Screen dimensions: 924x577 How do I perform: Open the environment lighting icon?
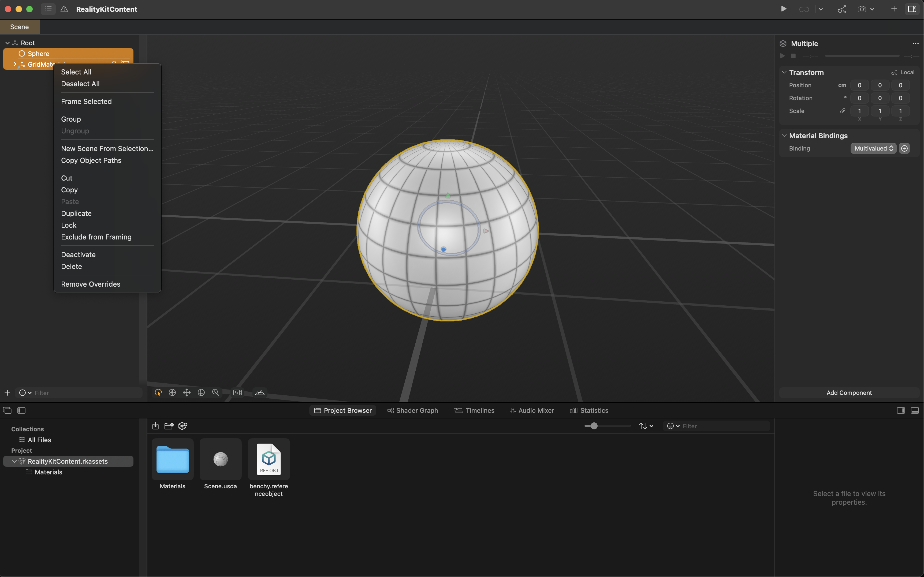point(260,393)
